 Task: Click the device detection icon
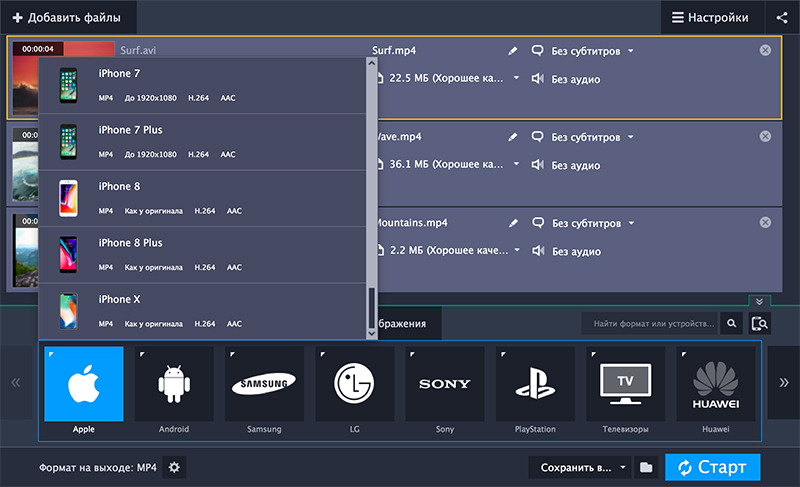click(760, 323)
